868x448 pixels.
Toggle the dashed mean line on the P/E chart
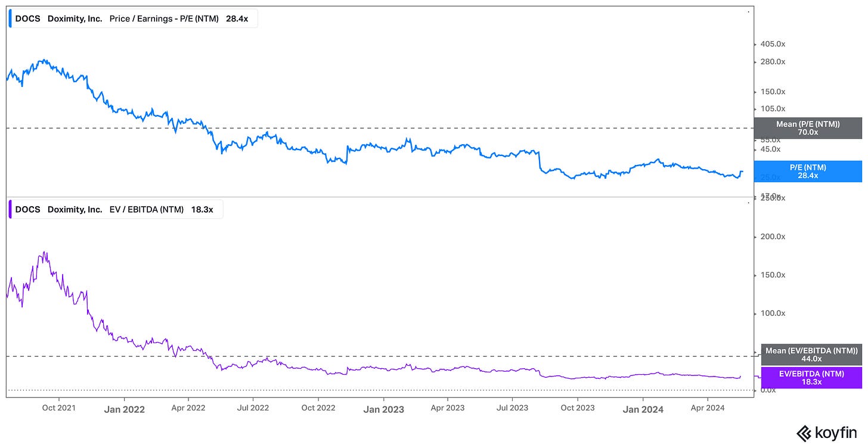tap(358, 127)
